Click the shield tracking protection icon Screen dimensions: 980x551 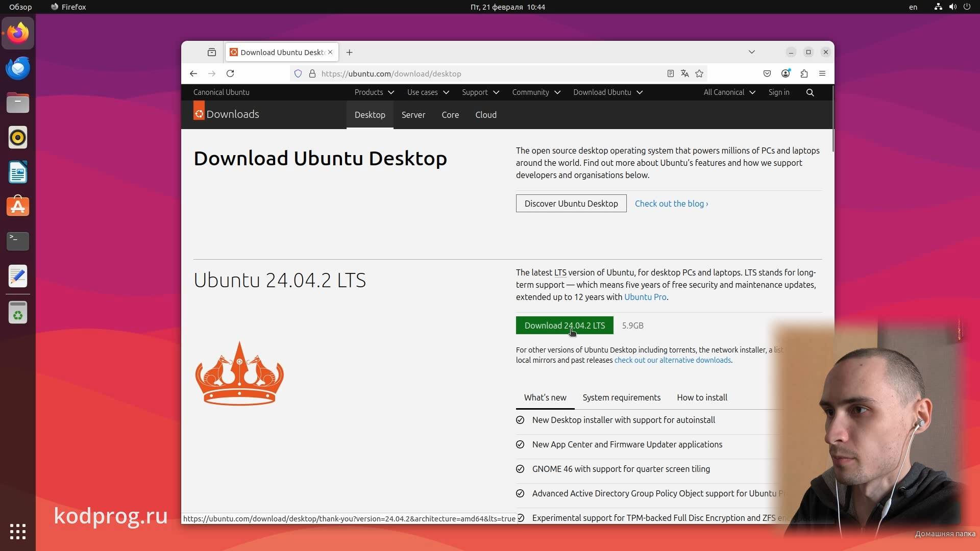pyautogui.click(x=298, y=73)
